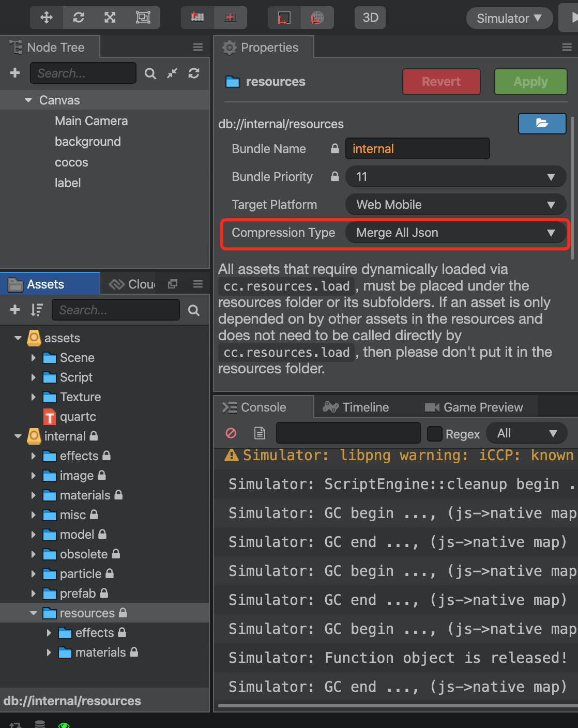Enable the Regex checkbox in Console
This screenshot has height=728, width=578.
434,434
